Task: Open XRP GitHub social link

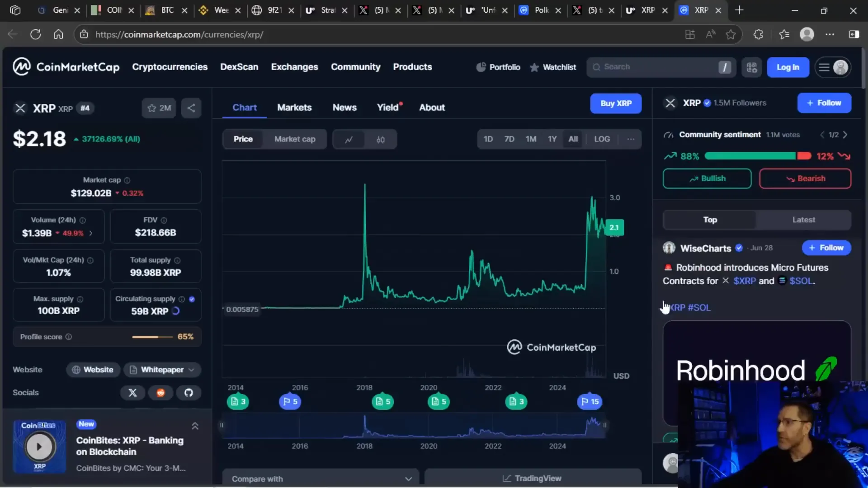Action: tap(189, 393)
